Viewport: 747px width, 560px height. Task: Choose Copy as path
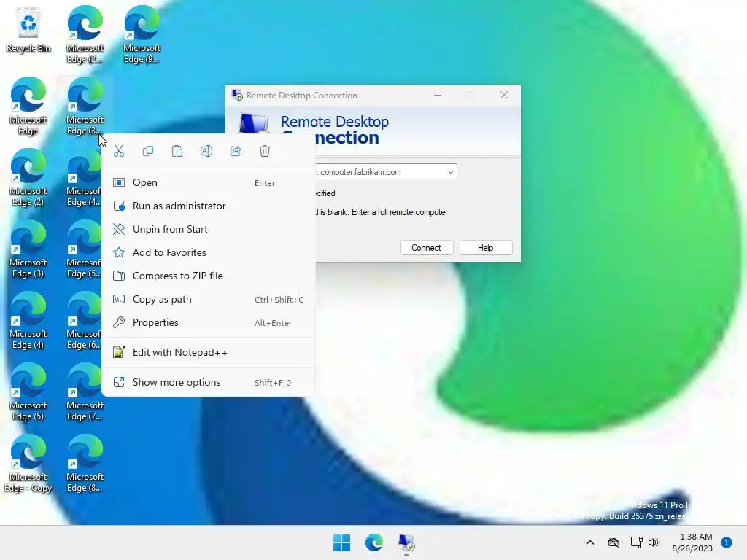click(208, 300)
